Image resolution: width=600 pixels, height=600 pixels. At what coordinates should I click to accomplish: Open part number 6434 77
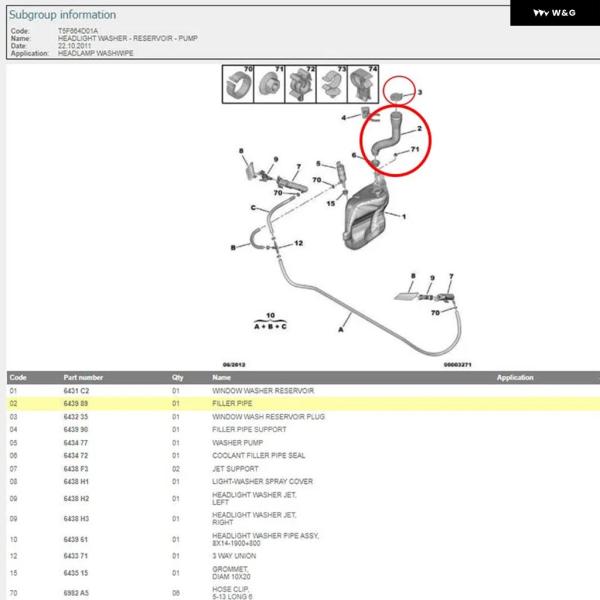point(76,442)
